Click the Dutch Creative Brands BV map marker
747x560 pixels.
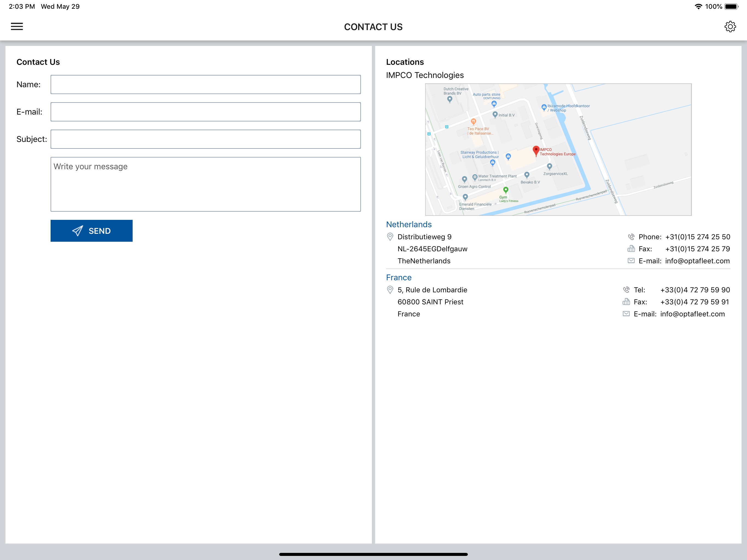pos(450,99)
